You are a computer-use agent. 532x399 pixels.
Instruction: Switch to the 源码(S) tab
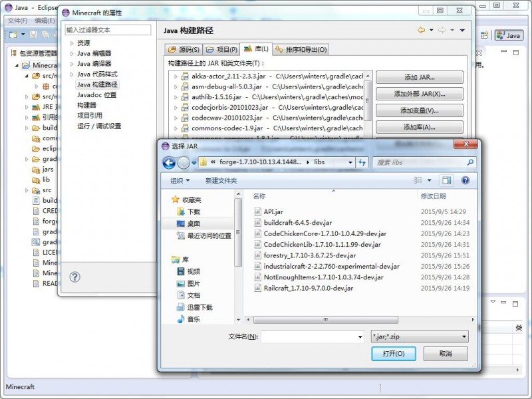pos(184,49)
